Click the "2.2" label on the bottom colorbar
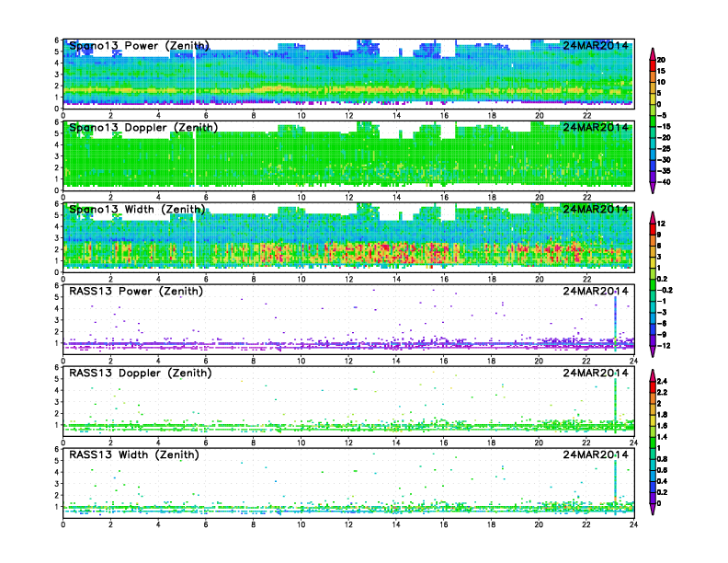Screen dimensions: 728x563 [663, 392]
